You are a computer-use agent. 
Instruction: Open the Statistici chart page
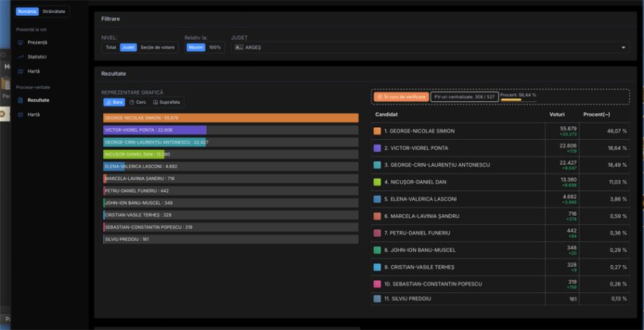37,57
